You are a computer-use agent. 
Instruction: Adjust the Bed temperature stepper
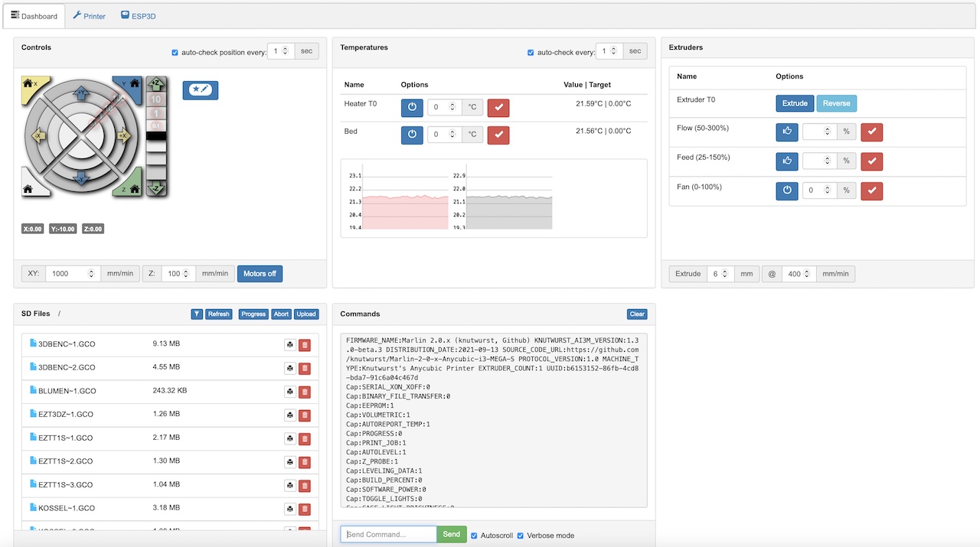click(x=452, y=135)
